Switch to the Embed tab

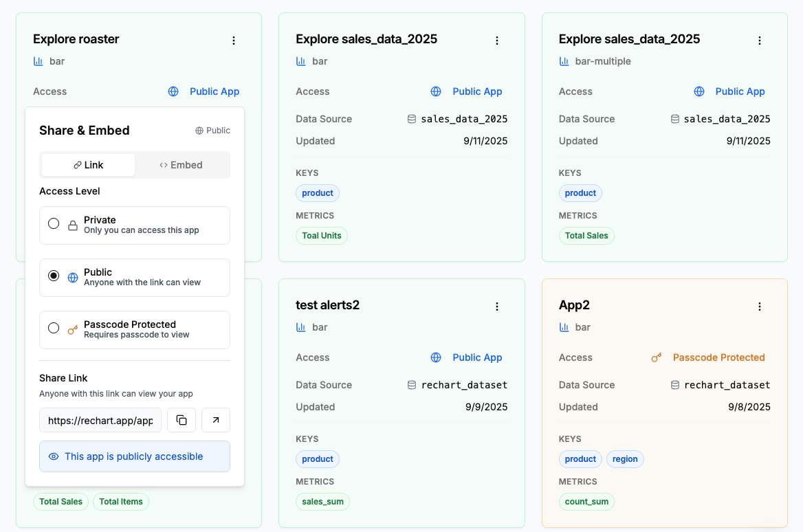click(181, 165)
